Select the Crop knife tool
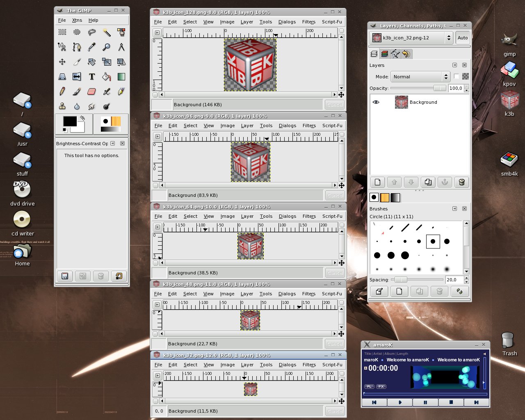The image size is (525, 420). tap(77, 62)
